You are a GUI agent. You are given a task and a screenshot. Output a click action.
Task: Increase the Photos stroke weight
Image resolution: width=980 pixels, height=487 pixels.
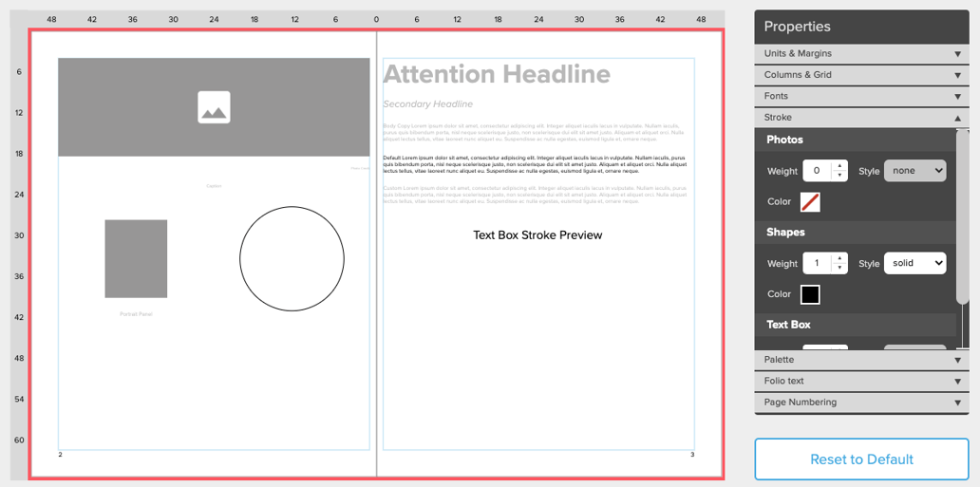(x=839, y=166)
